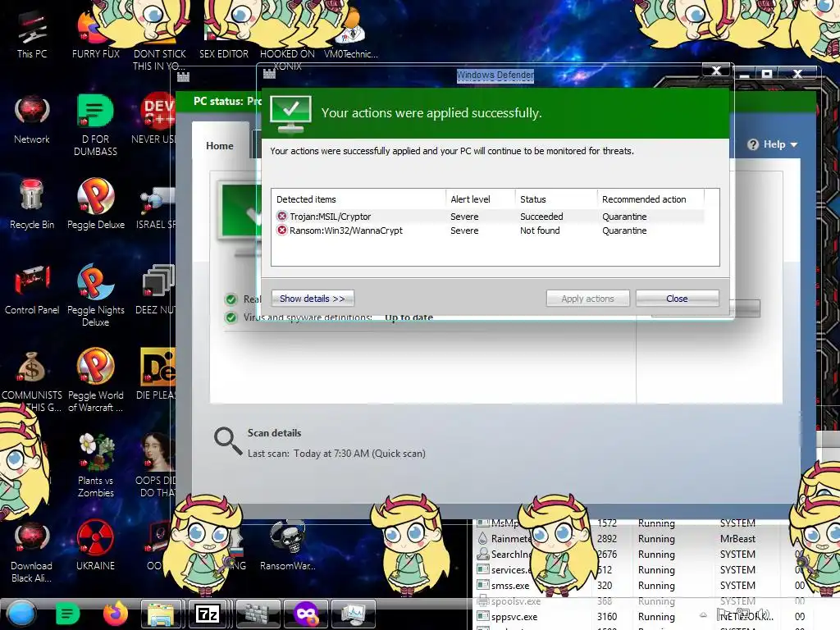Click the Start orb on taskbar
The image size is (840, 630).
pyautogui.click(x=21, y=614)
